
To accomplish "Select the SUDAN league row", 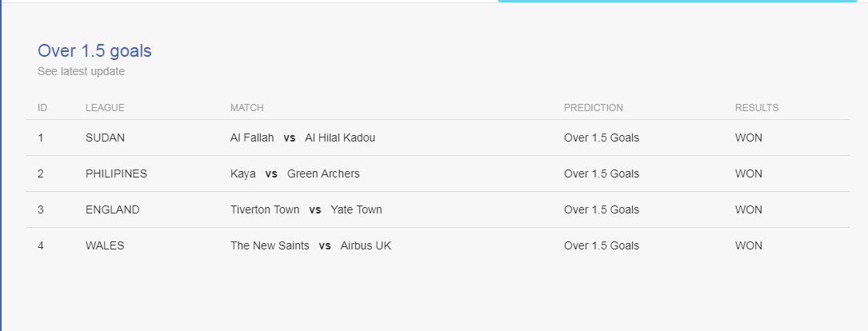I will (438, 138).
